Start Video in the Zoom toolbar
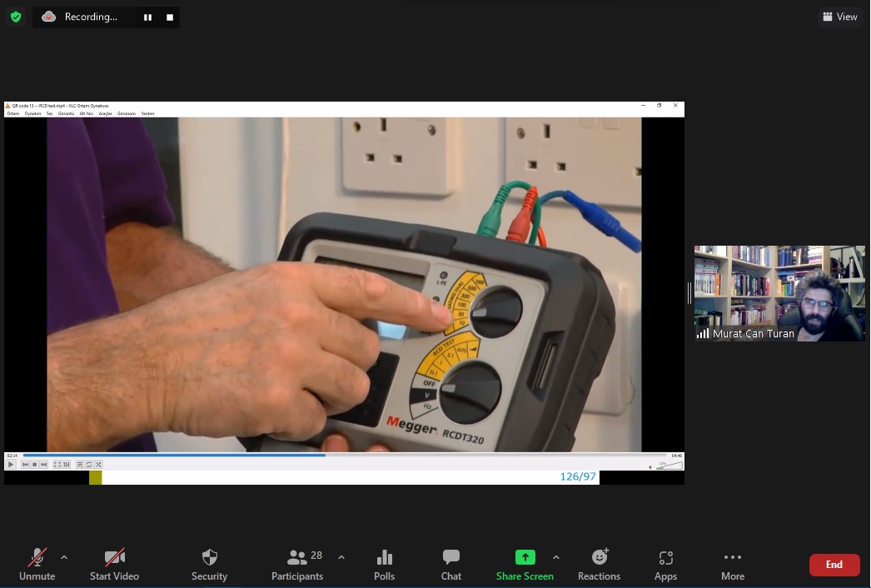The width and height of the screenshot is (871, 588). [x=114, y=564]
